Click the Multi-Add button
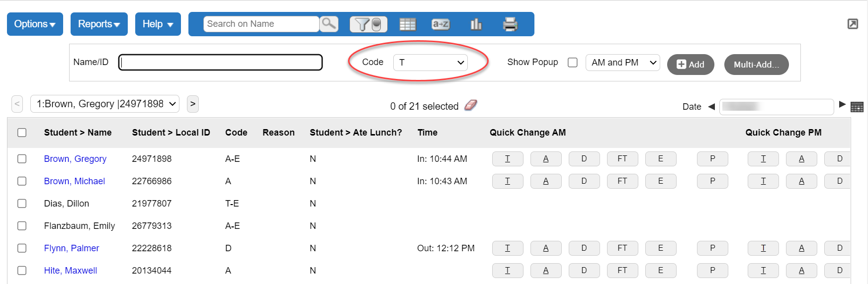868x284 pixels. pos(756,65)
